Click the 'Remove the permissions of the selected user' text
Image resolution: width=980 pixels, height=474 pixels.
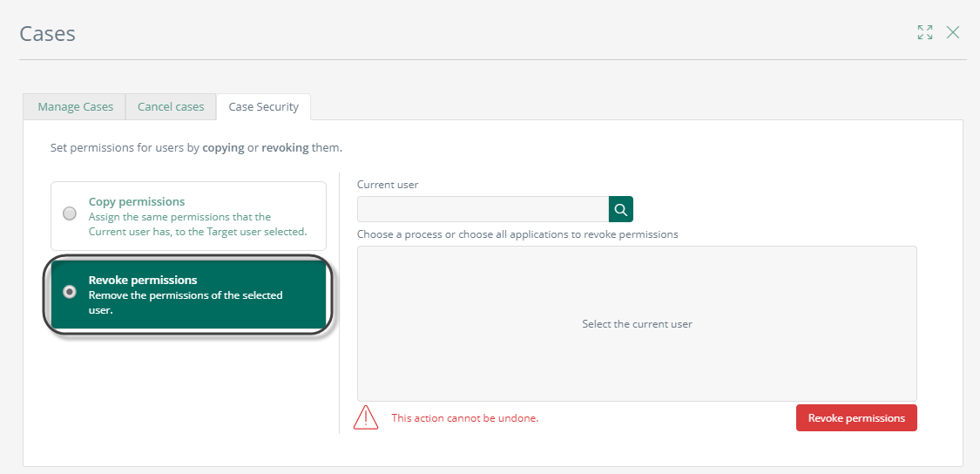coord(186,302)
